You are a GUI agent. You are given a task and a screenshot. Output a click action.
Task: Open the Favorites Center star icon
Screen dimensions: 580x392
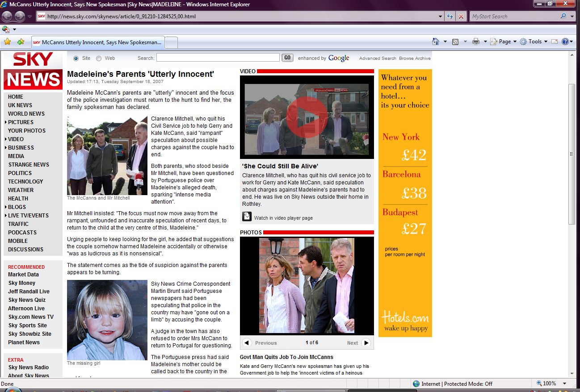pos(7,42)
